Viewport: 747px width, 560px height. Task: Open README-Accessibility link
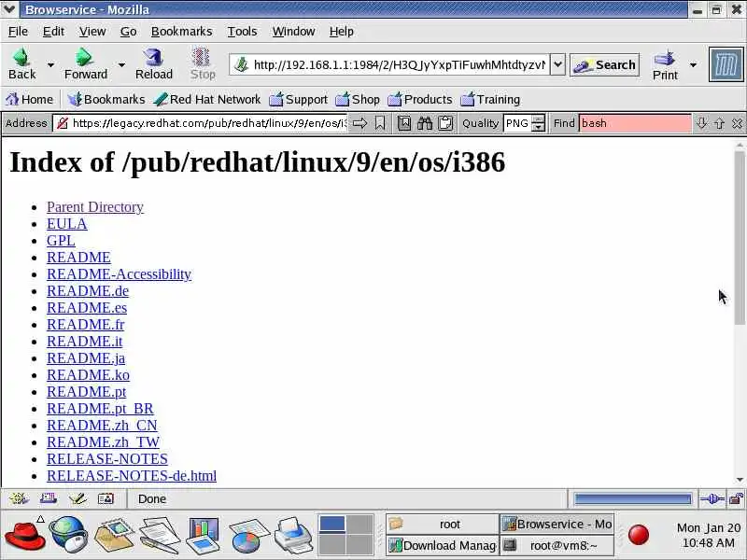(119, 274)
